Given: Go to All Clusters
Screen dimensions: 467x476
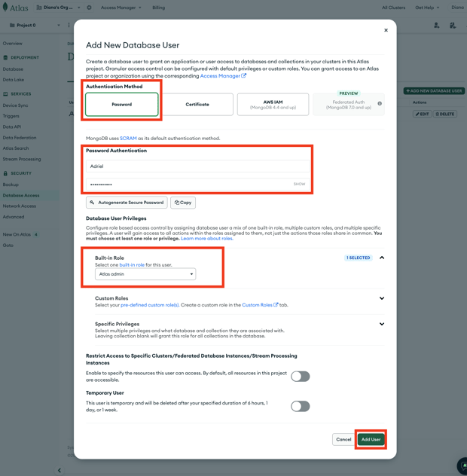Looking at the screenshot, I should click(x=393, y=8).
